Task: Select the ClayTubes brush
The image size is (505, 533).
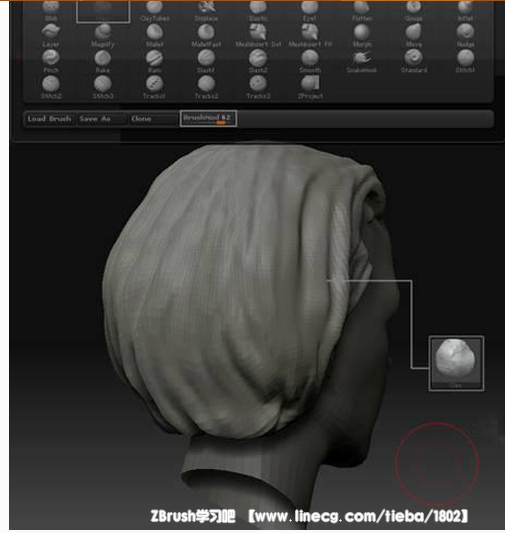Action: (155, 10)
